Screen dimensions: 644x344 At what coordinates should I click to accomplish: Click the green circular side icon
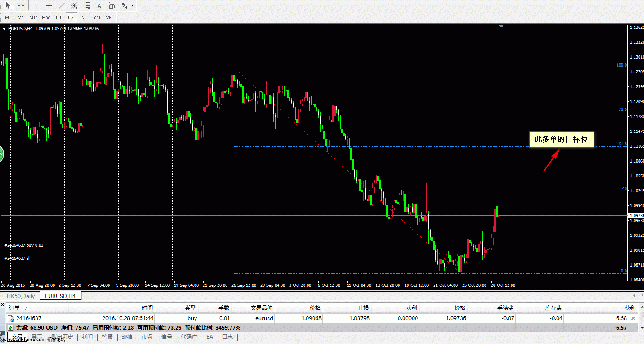pyautogui.click(x=1, y=154)
